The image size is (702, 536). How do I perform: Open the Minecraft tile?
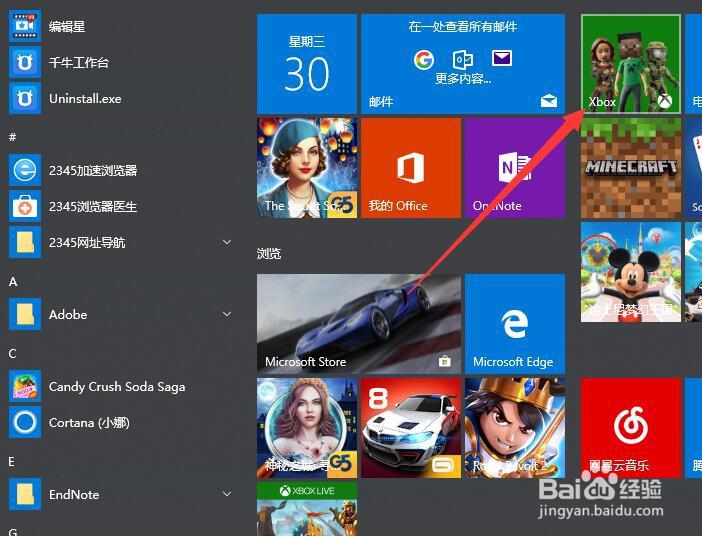point(631,168)
